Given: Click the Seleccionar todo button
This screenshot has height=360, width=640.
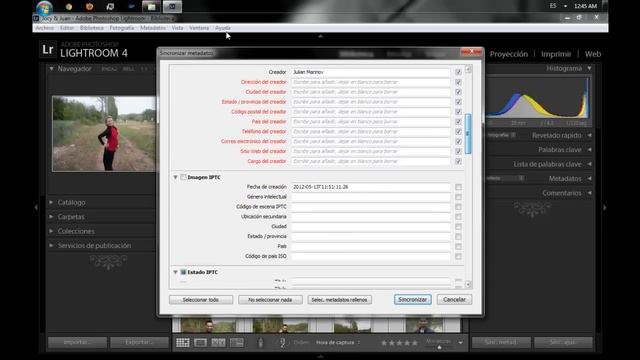Looking at the screenshot, I should pos(201,300).
